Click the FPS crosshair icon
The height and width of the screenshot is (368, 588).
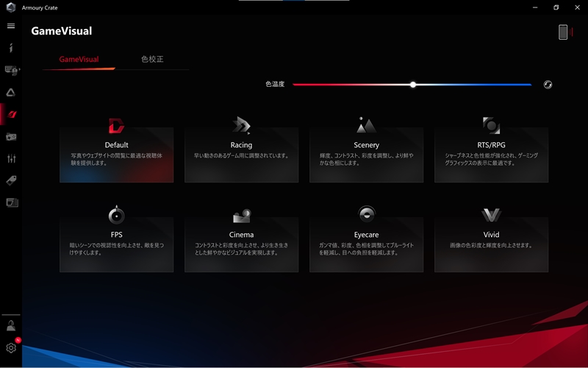[116, 215]
